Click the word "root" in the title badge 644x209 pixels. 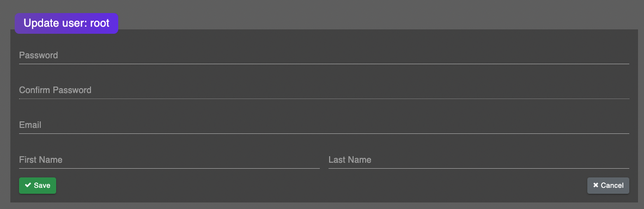[x=99, y=23]
